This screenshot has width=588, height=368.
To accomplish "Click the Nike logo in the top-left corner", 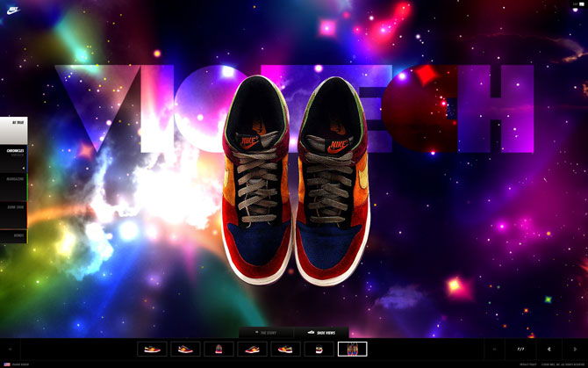I will point(13,11).
